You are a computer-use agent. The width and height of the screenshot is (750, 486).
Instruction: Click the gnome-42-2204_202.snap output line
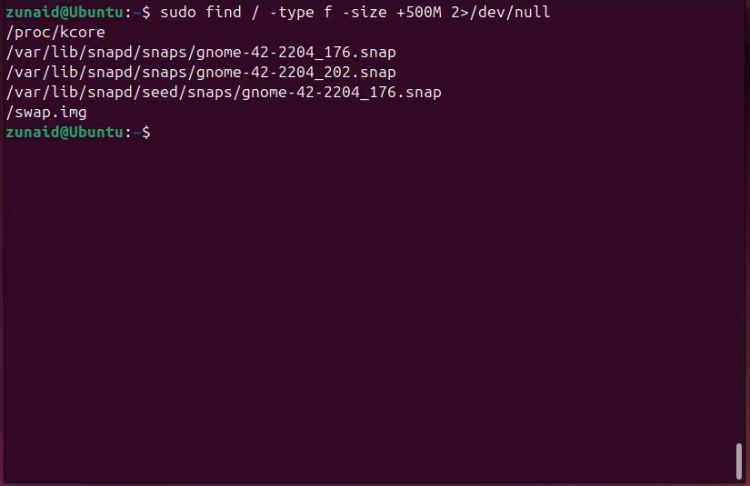[201, 72]
